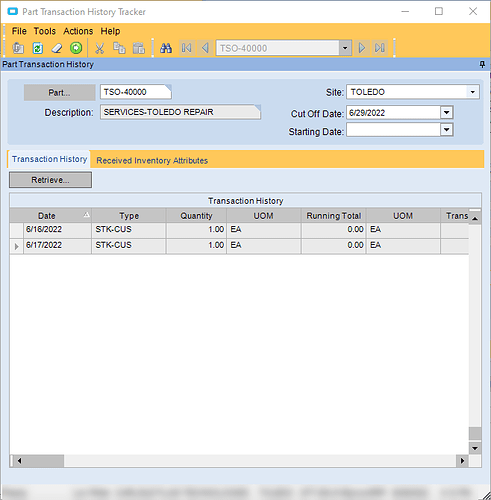
Task: Click the Cut scissors icon
Action: point(99,48)
